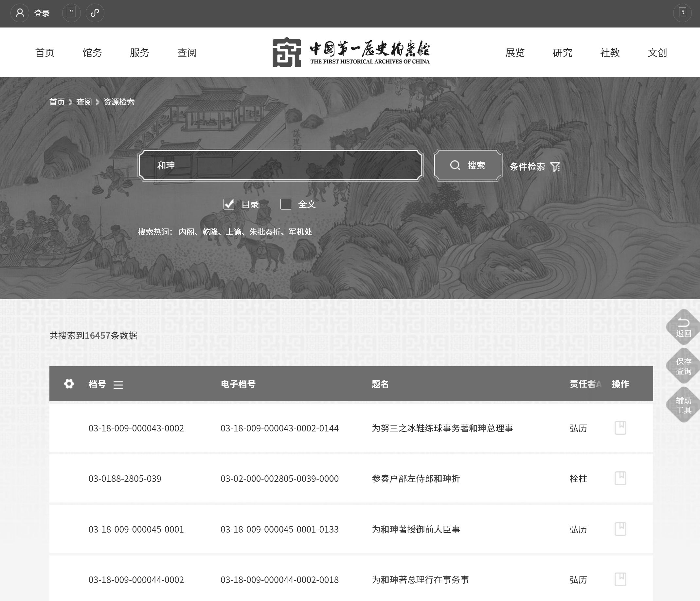This screenshot has width=700, height=601.
Task: Click the 责任者 column header
Action: 583,384
